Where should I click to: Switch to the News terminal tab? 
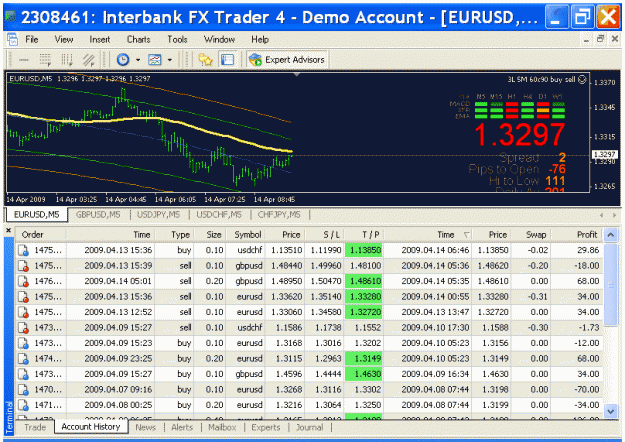pyautogui.click(x=145, y=427)
